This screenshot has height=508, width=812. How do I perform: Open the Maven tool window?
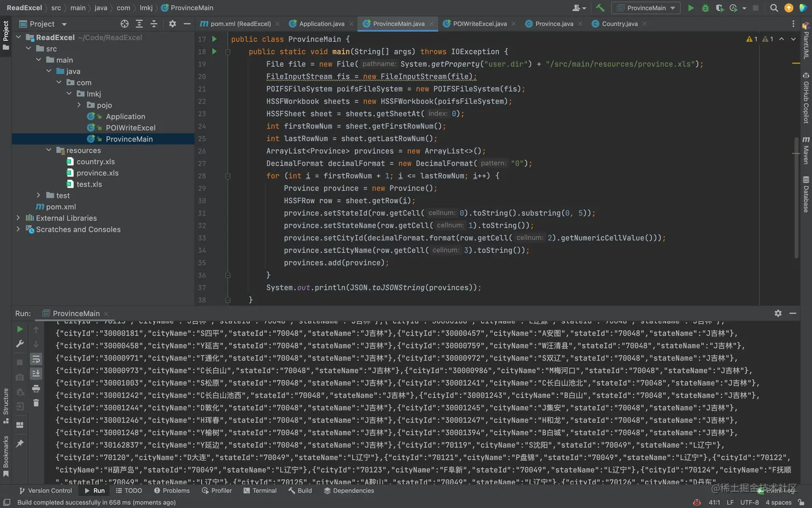click(806, 150)
